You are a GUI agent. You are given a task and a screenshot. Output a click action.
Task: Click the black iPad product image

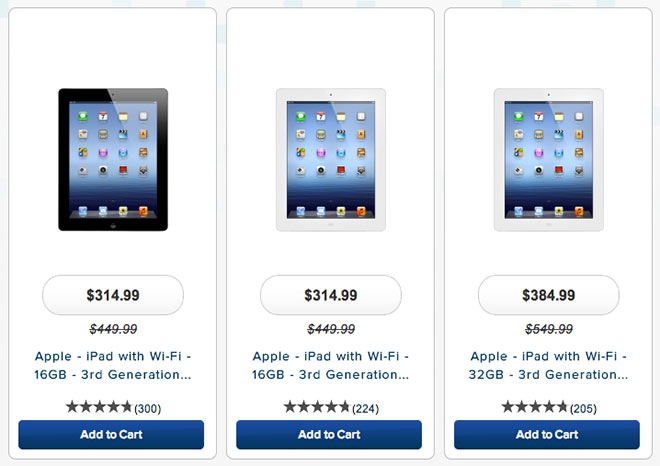pos(113,160)
